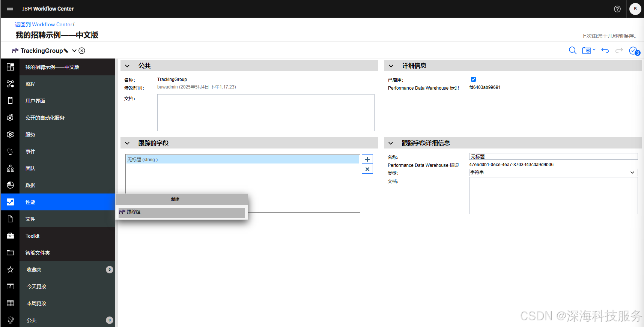The image size is (644, 327).
Task: Open snapshot camera dropdown arrow
Action: pos(594,49)
